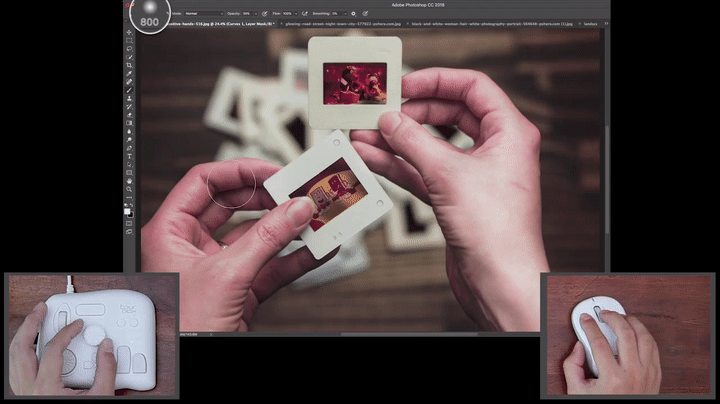Select the Move tool
This screenshot has width=720, height=404.
[x=129, y=32]
